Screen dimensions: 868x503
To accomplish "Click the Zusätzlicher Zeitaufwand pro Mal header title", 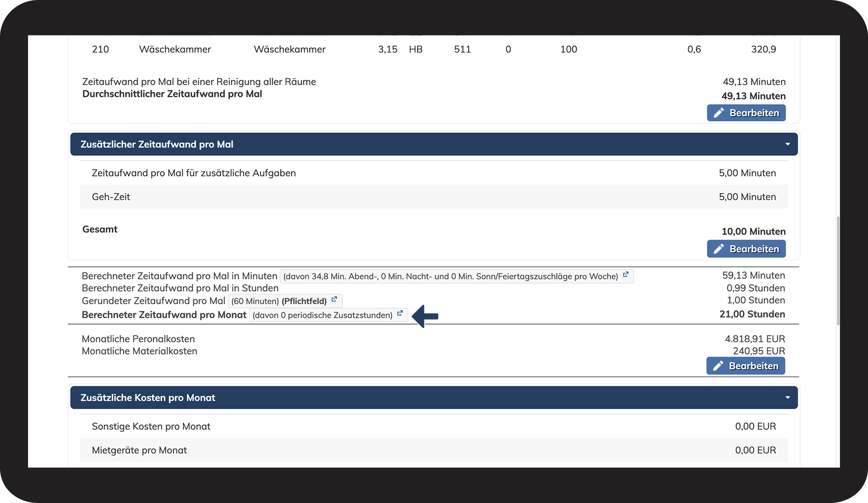I will tap(157, 145).
